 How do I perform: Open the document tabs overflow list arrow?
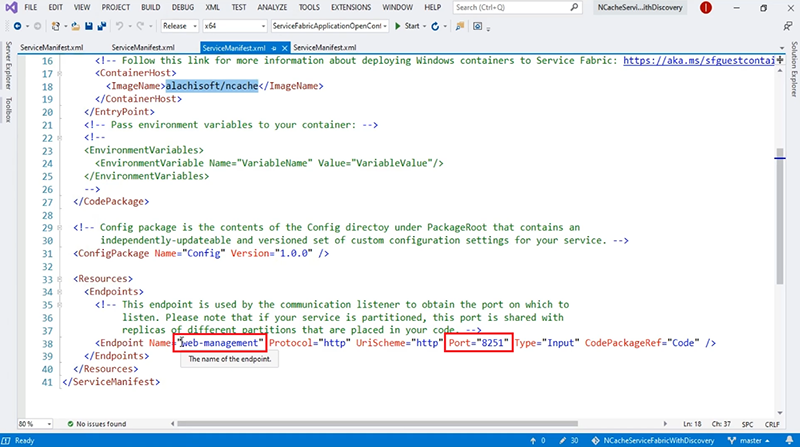[781, 48]
